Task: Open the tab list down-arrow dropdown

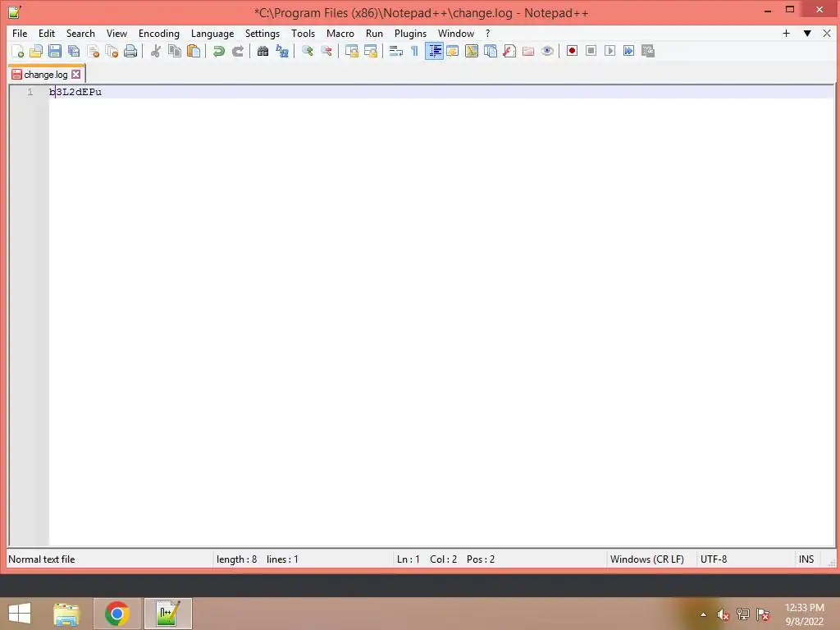Action: (807, 33)
